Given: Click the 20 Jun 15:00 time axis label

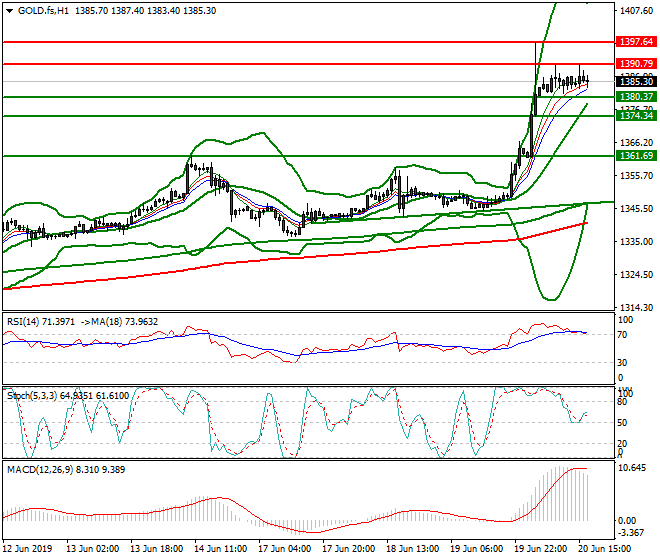Looking at the screenshot, I should pos(605,549).
